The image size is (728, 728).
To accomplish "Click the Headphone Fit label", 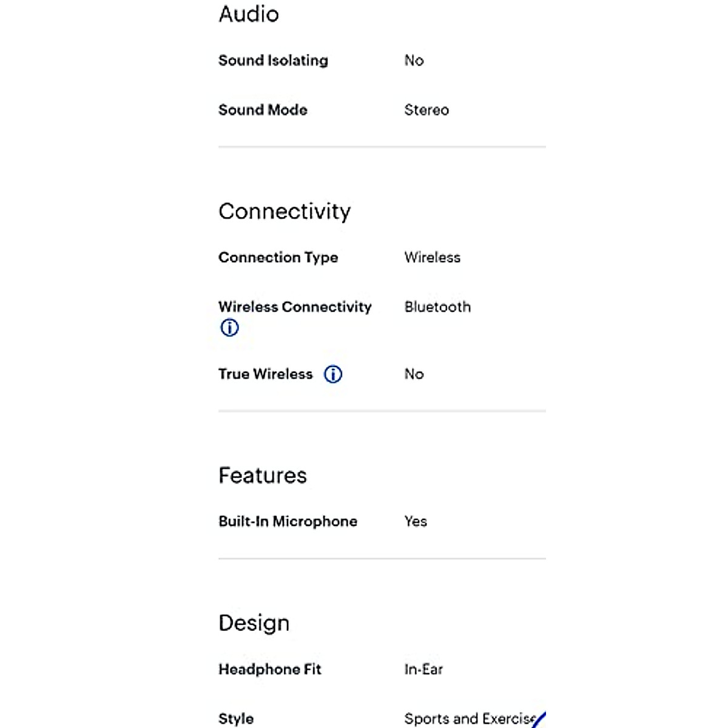I will [x=269, y=669].
